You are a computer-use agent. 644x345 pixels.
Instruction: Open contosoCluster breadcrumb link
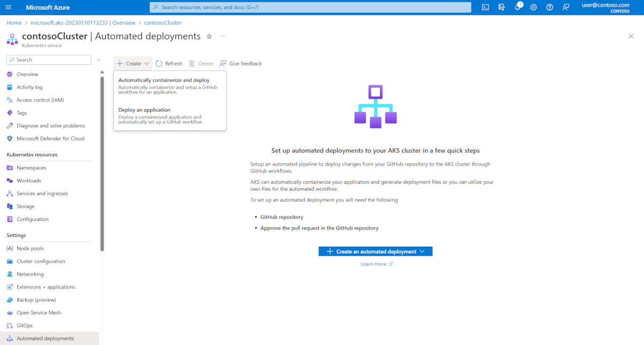163,23
